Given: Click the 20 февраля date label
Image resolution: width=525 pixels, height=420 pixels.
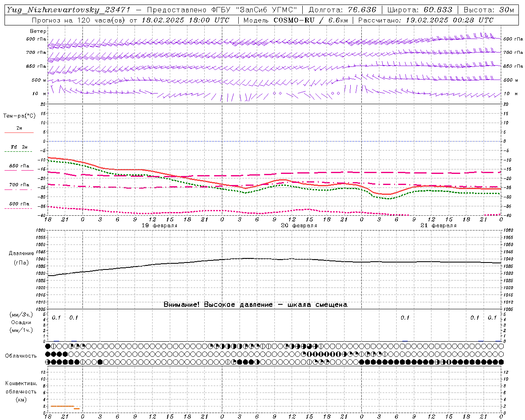Looking at the screenshot, I should click(299, 226).
